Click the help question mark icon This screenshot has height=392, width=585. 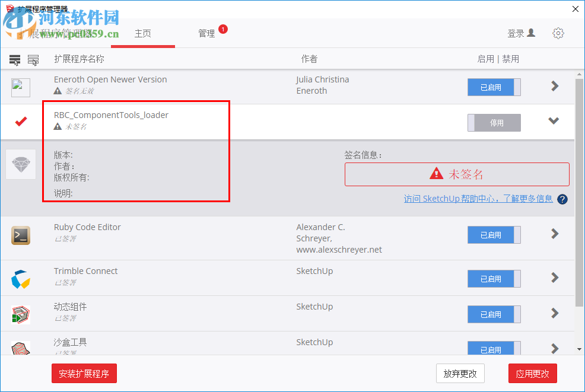(x=562, y=199)
